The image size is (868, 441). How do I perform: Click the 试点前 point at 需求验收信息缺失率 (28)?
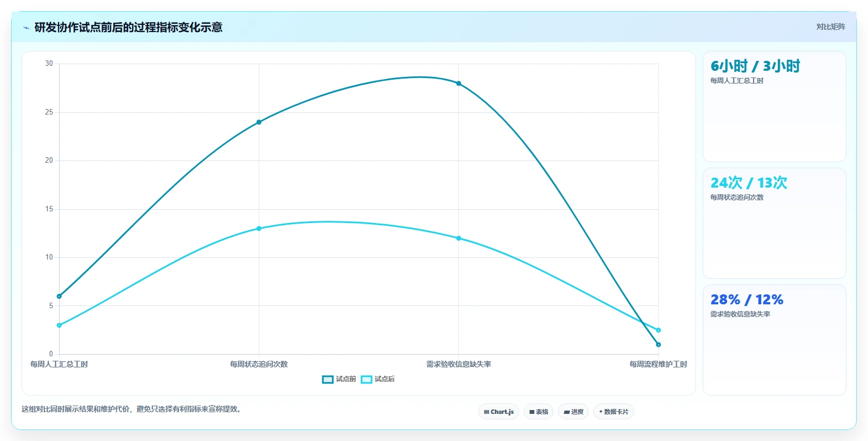point(459,84)
